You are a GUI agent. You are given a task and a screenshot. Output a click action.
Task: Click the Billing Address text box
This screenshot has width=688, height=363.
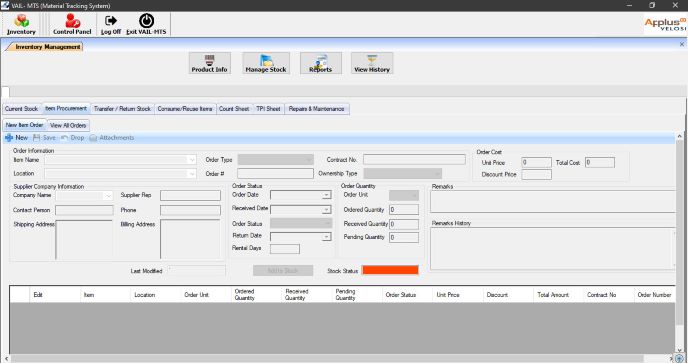(190, 239)
